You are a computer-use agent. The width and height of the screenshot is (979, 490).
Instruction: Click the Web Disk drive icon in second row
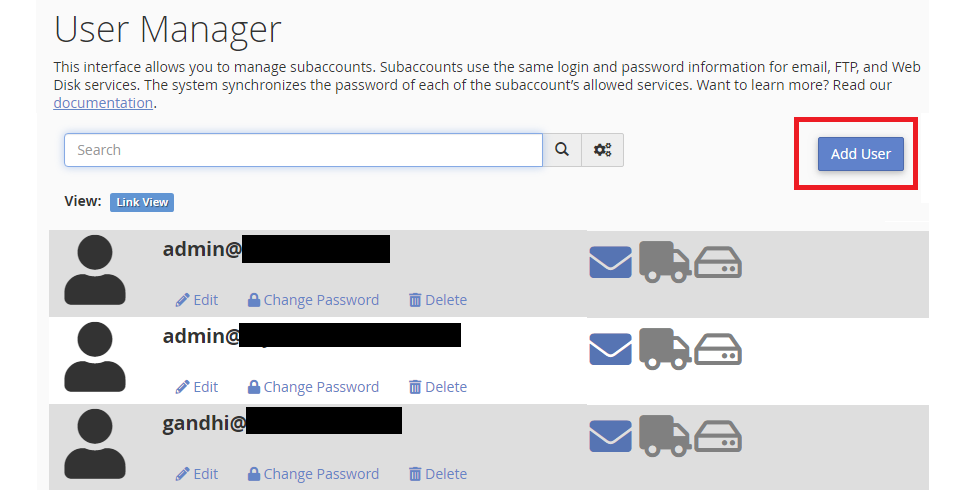[x=718, y=350]
